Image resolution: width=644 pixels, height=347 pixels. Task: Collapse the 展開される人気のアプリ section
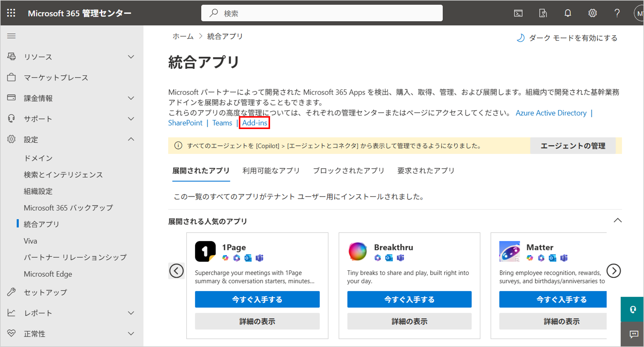(617, 220)
